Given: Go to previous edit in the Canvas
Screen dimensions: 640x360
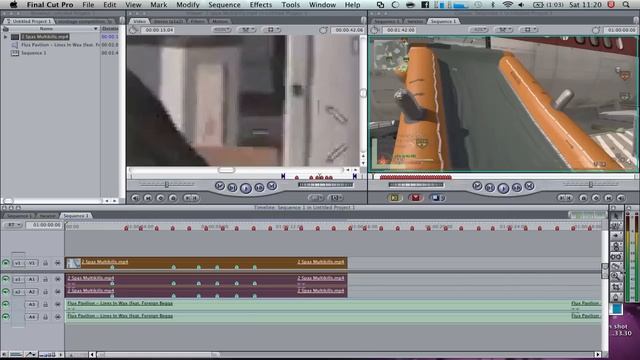Looking at the screenshot, I should click(477, 186).
